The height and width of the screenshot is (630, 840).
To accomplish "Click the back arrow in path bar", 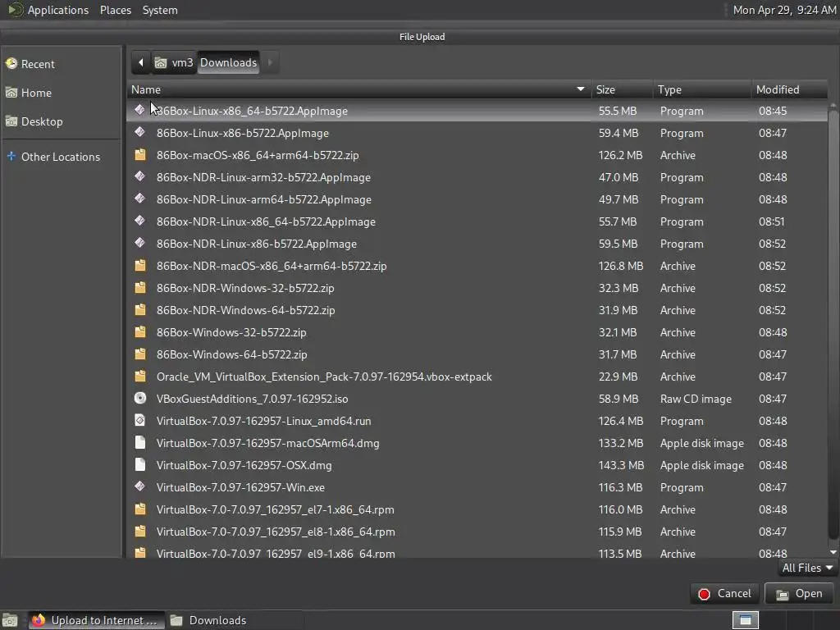I will point(141,62).
